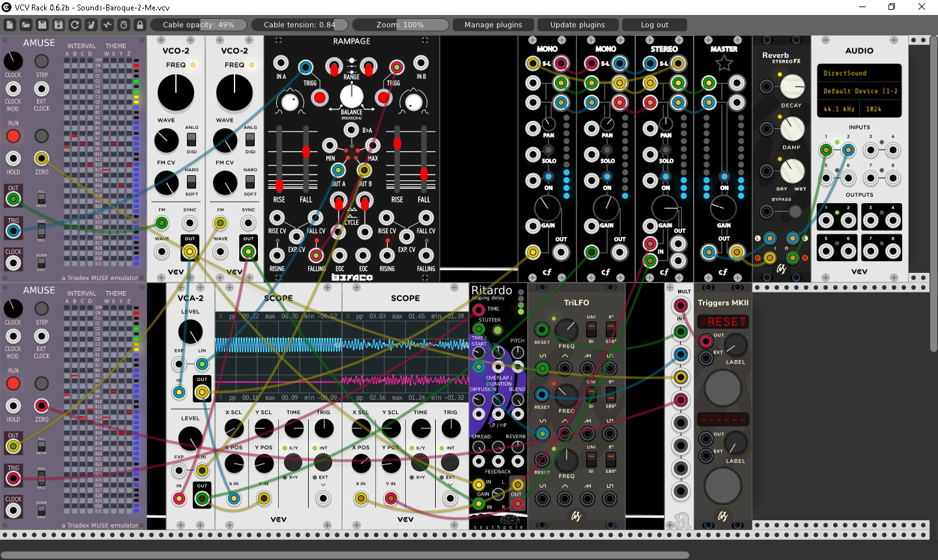Toggle the CPU power meter icon
Screen dimensions: 938x560
[x=107, y=25]
